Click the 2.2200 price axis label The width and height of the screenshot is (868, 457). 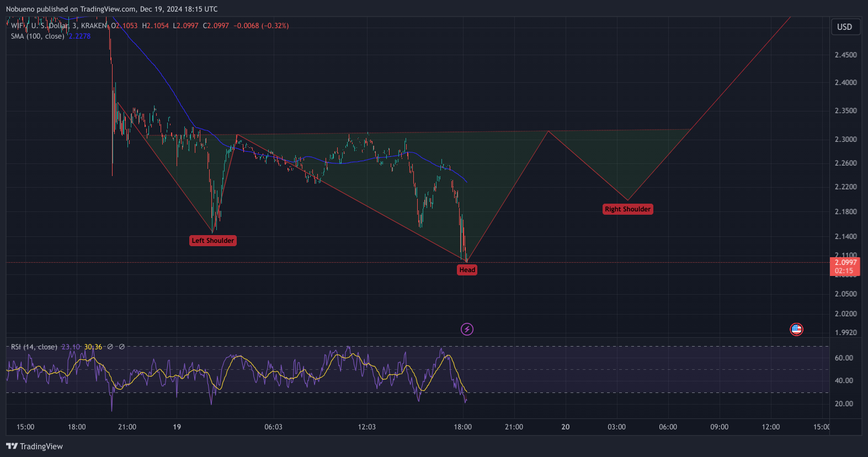(845, 187)
